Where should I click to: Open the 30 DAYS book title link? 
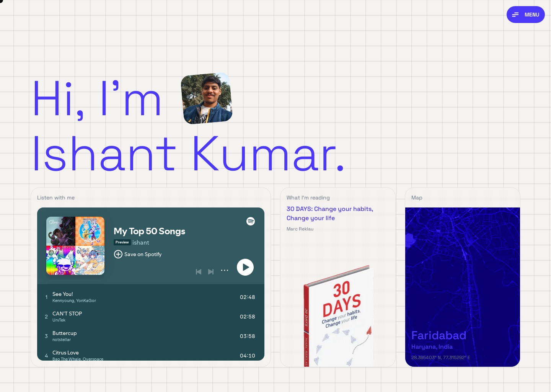(x=330, y=214)
